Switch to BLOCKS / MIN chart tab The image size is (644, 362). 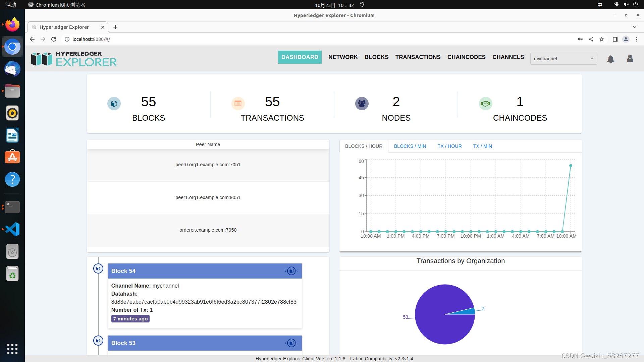click(410, 146)
